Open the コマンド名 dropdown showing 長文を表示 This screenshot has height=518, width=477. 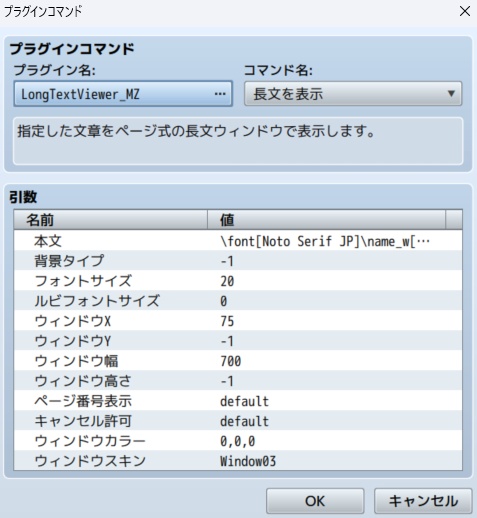pyautogui.click(x=353, y=94)
